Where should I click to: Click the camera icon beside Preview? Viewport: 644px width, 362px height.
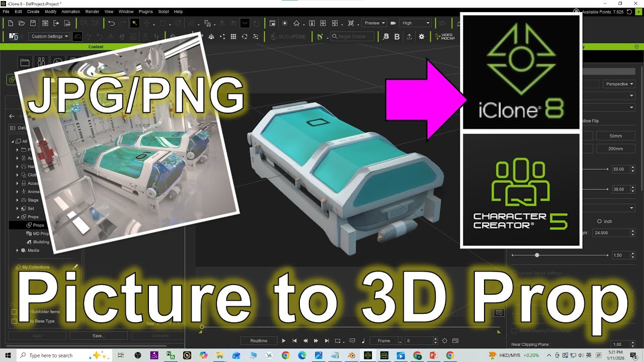pyautogui.click(x=393, y=23)
